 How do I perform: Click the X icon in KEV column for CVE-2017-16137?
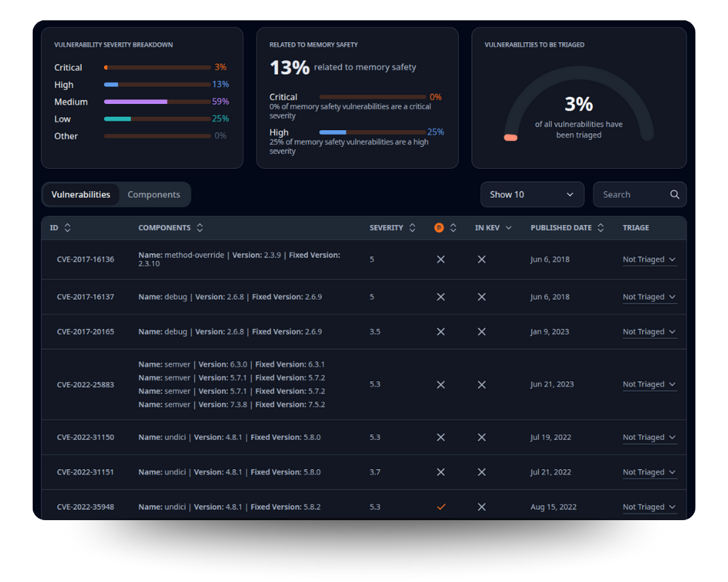481,296
